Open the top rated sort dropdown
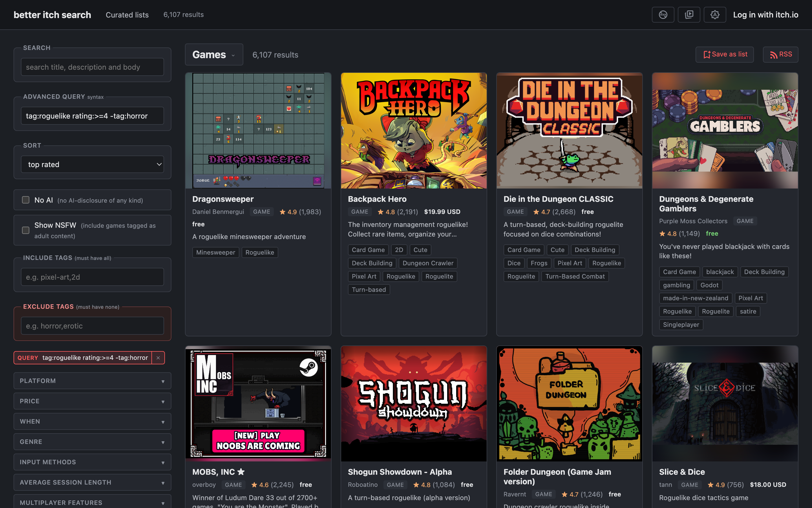The width and height of the screenshot is (812, 508). pyautogui.click(x=92, y=164)
